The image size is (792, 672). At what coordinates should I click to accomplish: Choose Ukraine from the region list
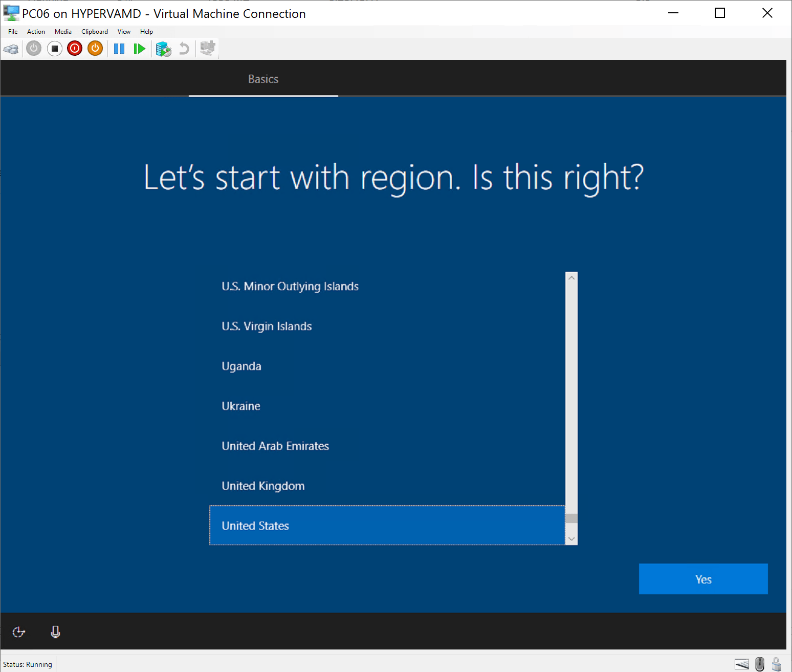(241, 406)
